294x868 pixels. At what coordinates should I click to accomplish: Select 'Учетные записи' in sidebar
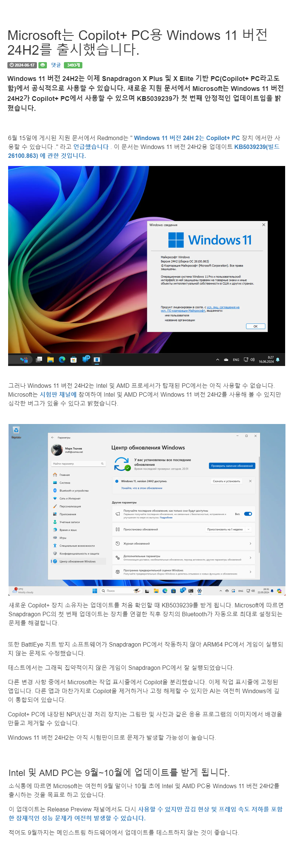click(78, 522)
